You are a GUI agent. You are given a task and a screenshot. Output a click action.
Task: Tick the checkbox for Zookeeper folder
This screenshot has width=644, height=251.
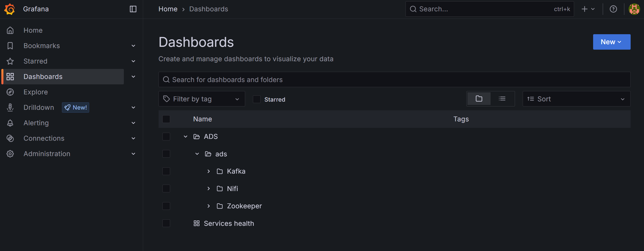166,206
